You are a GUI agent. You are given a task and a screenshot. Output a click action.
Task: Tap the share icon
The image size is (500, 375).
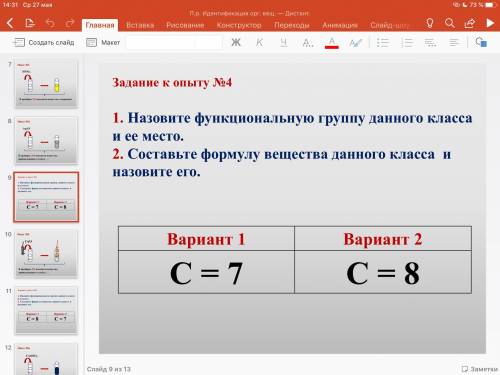click(x=469, y=23)
